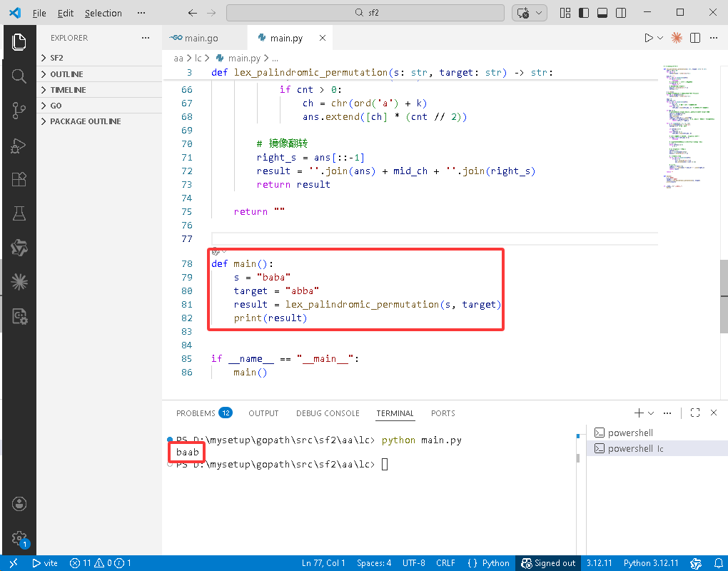This screenshot has width=728, height=571.
Task: Open Run and Debug view
Action: [x=19, y=146]
